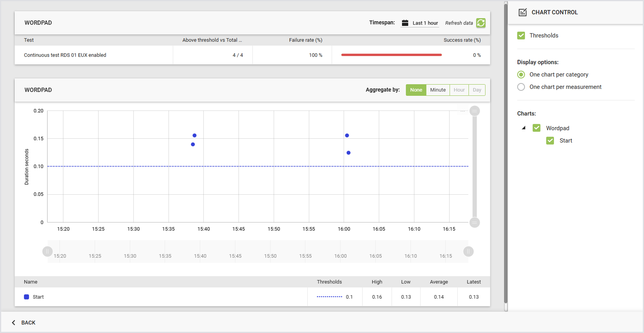Click the bottom vertical zoom slider handle
This screenshot has width=644, height=333.
tap(475, 223)
